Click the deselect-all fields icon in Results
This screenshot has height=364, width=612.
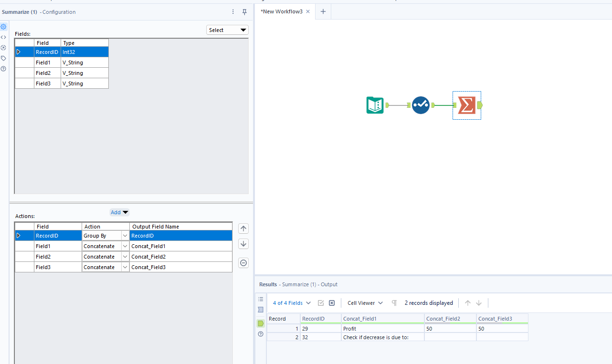click(x=331, y=302)
